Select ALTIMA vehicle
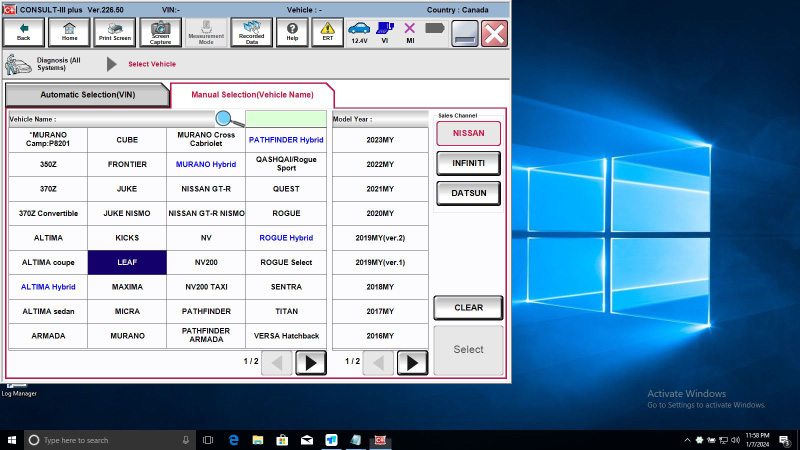The image size is (800, 450). pos(48,238)
